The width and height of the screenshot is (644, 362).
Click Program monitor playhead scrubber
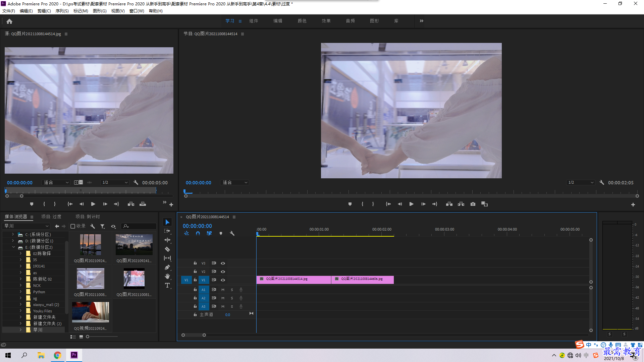(185, 192)
